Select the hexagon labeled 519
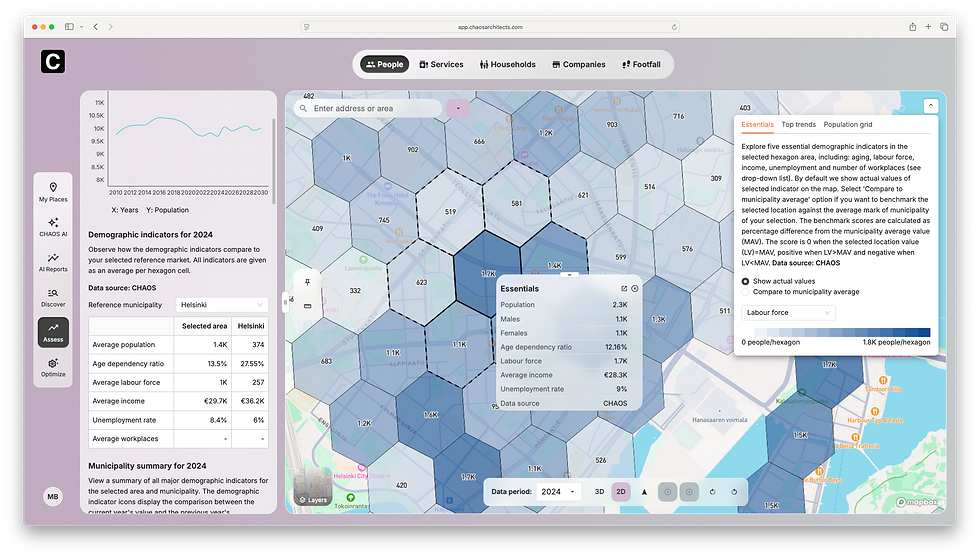Screen dimensions: 980x557 pyautogui.click(x=451, y=211)
